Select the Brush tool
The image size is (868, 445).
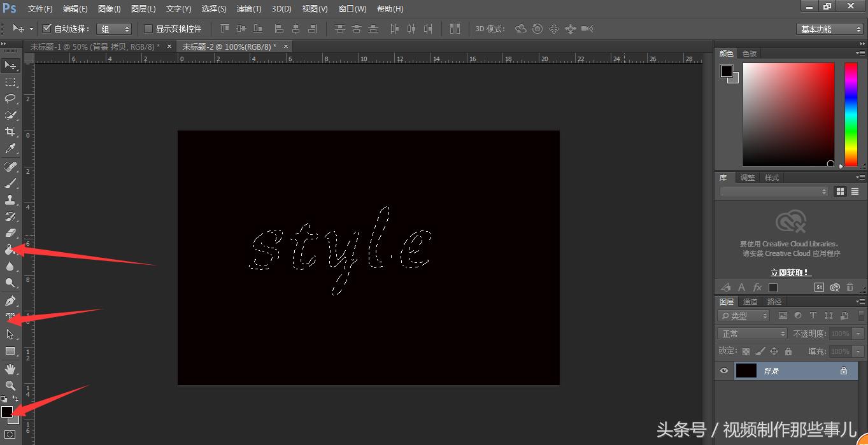10,182
